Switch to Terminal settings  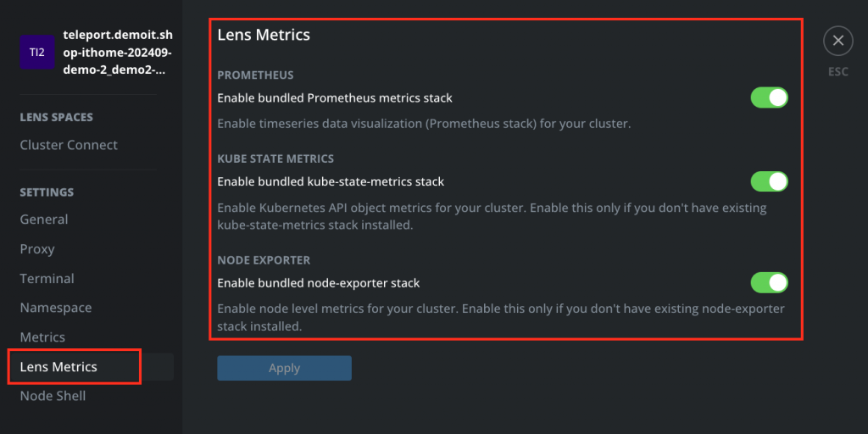click(x=47, y=279)
